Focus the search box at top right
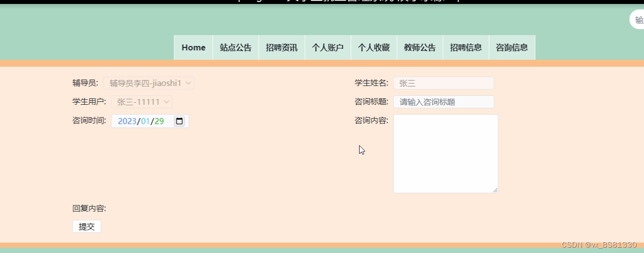Viewport: 644px width, 253px height. [x=637, y=20]
